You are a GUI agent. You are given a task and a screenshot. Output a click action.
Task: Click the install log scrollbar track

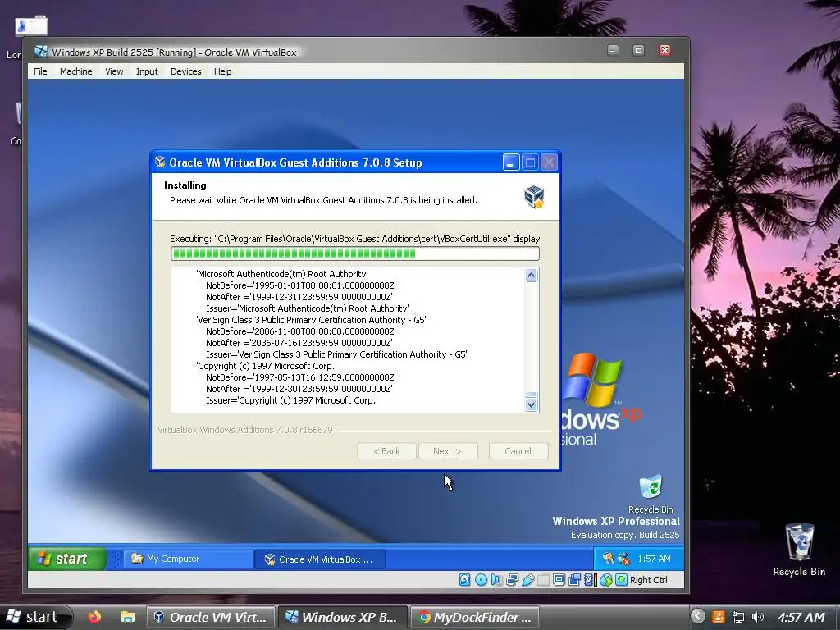coord(531,339)
